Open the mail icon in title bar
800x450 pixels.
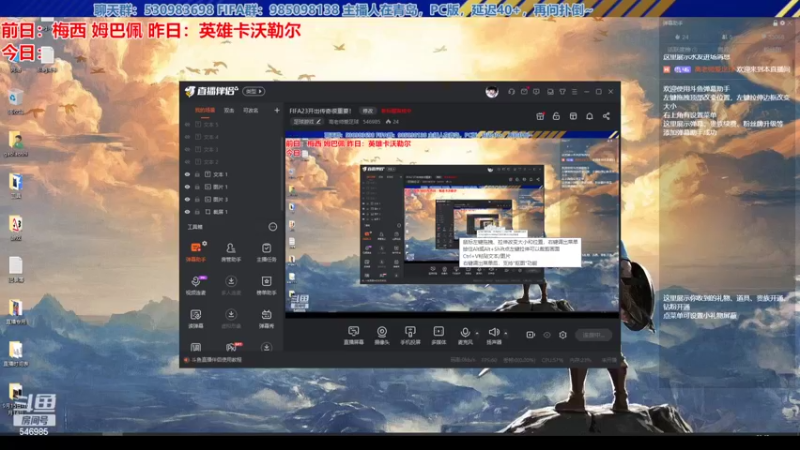pos(524,91)
